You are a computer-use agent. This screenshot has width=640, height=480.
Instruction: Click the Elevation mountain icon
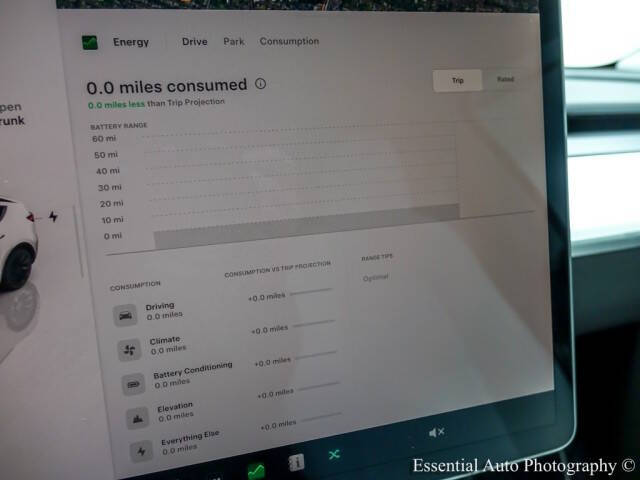137,418
